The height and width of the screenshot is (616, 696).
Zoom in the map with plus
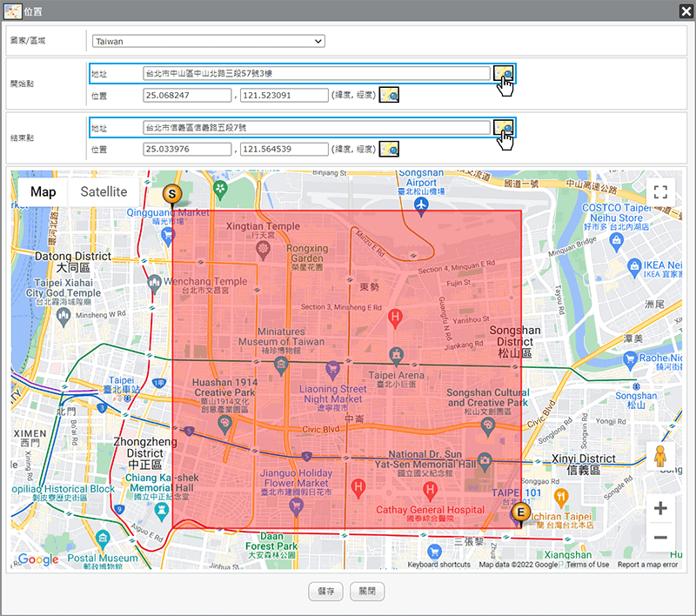click(x=660, y=508)
